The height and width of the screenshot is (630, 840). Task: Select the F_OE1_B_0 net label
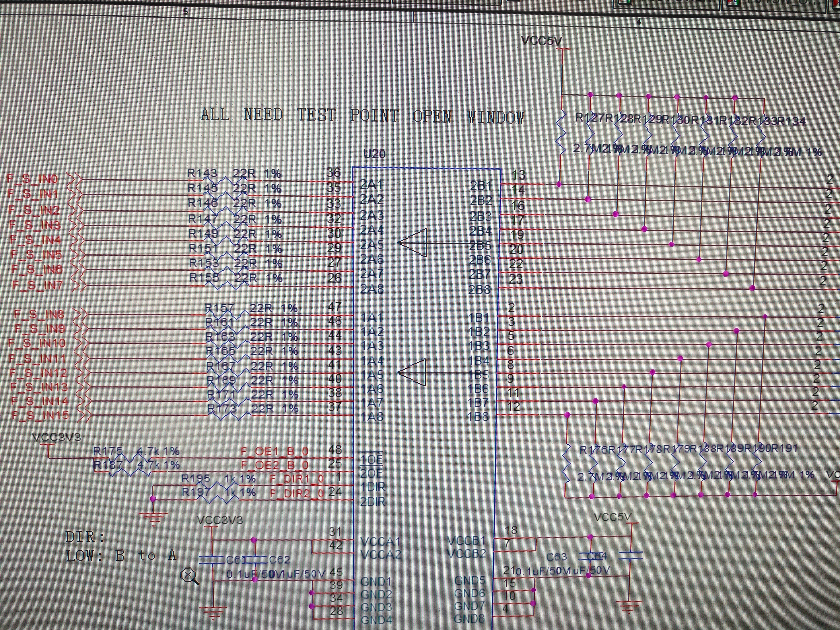coord(274,452)
